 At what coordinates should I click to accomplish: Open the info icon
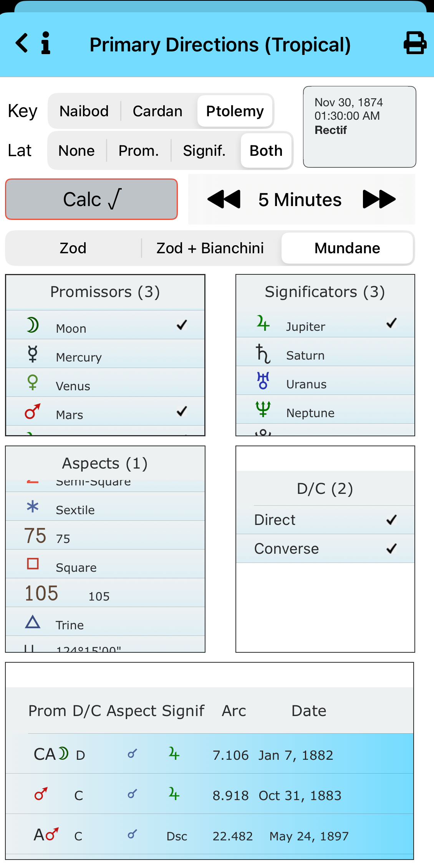tap(46, 43)
